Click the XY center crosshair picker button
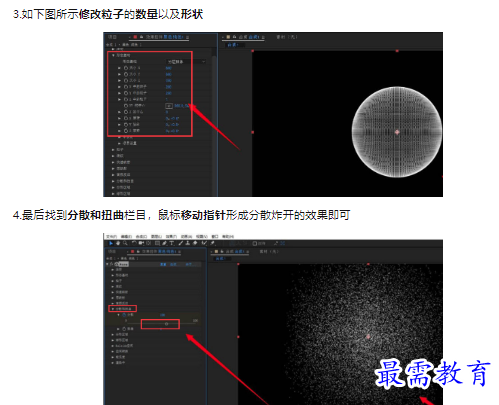 (169, 106)
